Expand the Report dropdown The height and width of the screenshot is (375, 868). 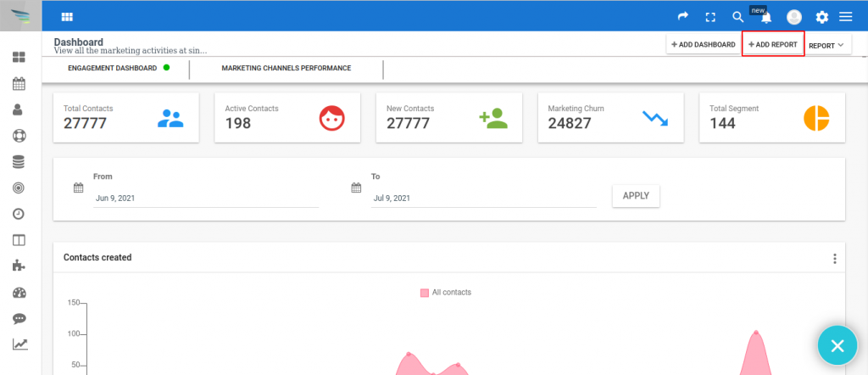tap(826, 46)
